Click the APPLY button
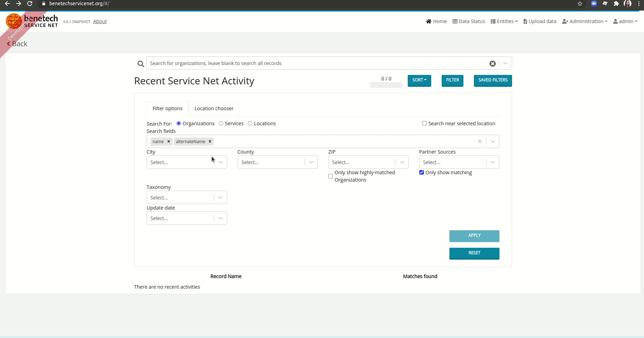 click(474, 236)
